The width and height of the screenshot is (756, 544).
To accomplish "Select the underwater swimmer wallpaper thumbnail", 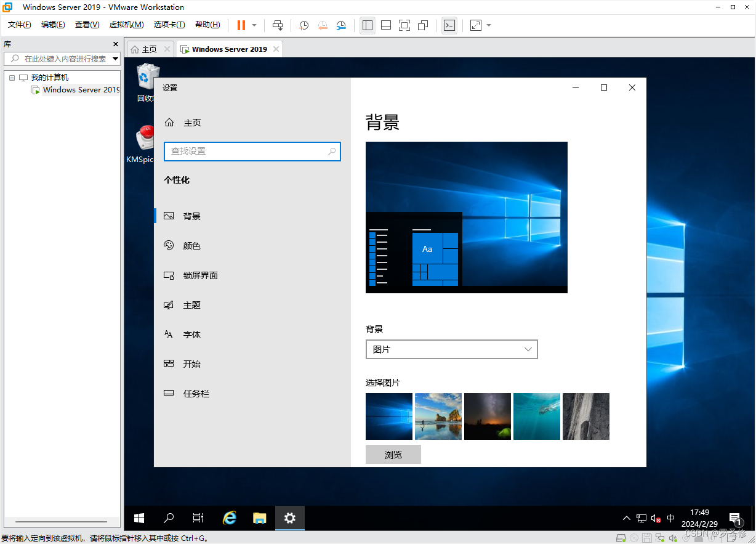I will click(x=537, y=416).
